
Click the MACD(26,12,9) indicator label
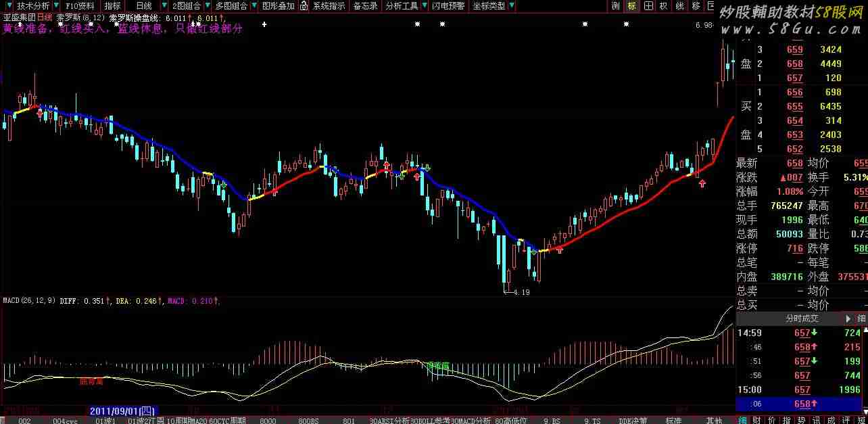pos(30,300)
